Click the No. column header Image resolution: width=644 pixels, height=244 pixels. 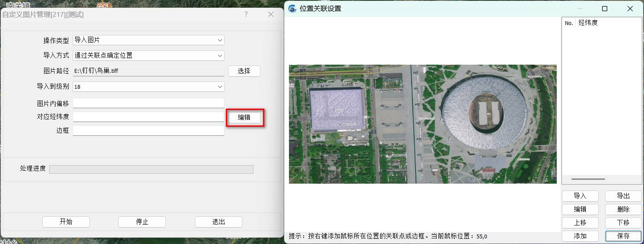pos(569,23)
